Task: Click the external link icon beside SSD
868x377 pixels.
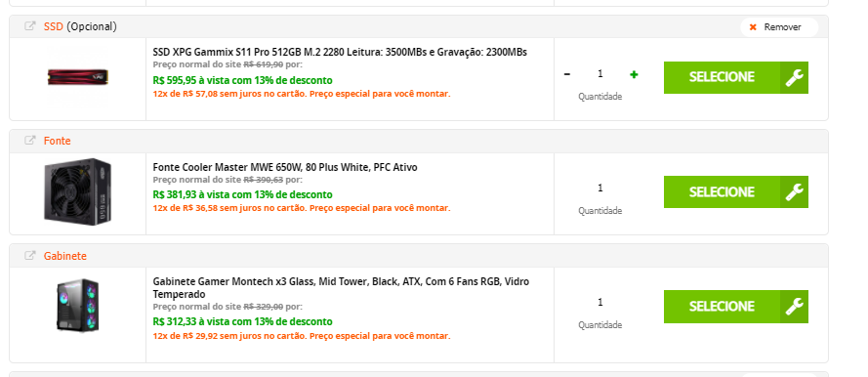Action: tap(30, 26)
